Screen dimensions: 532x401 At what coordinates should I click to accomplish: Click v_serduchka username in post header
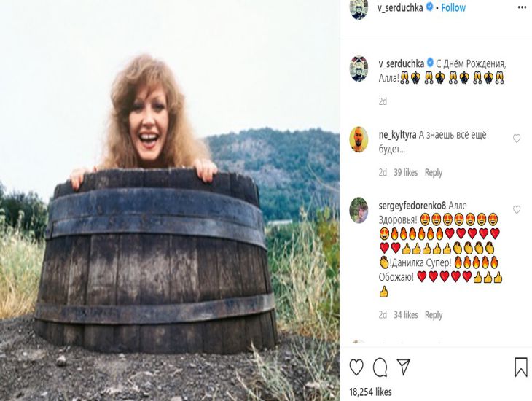click(x=400, y=7)
